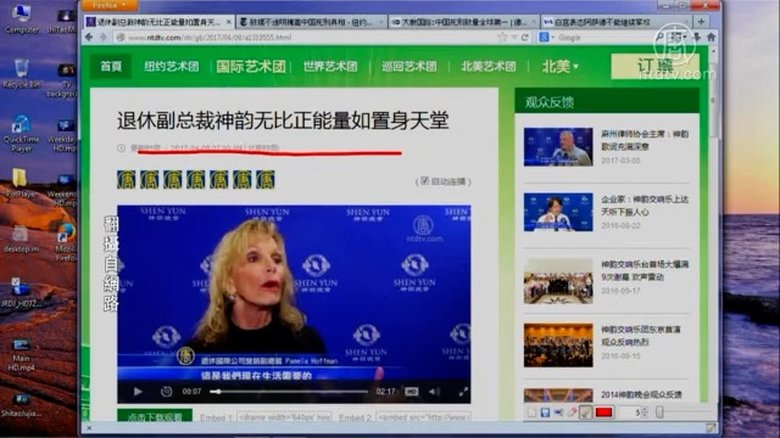Adjust the pen width stepper showing 5
Image resolution: width=780 pixels, height=438 pixels.
tap(642, 412)
